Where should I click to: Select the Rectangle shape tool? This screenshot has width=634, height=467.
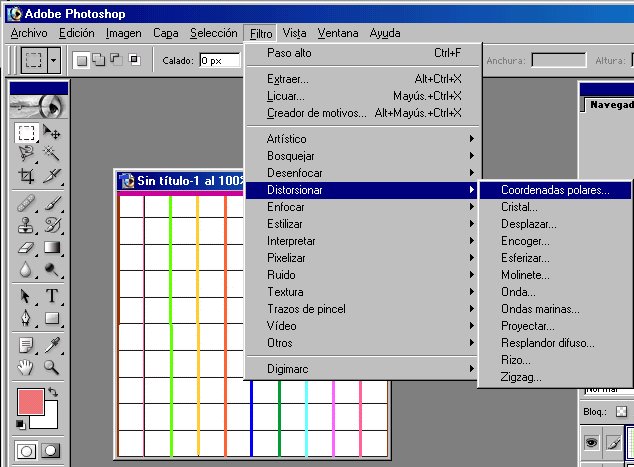tap(52, 318)
